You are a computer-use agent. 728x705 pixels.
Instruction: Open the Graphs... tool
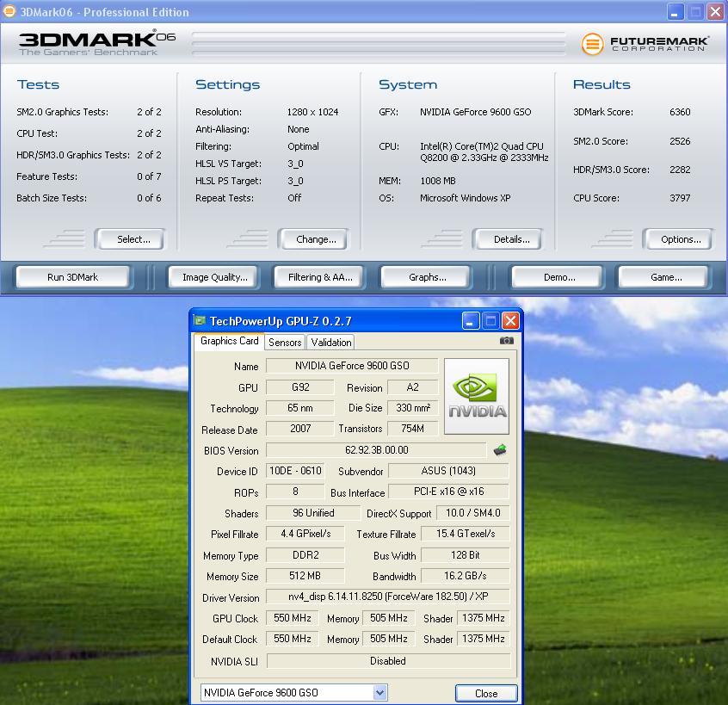click(426, 277)
